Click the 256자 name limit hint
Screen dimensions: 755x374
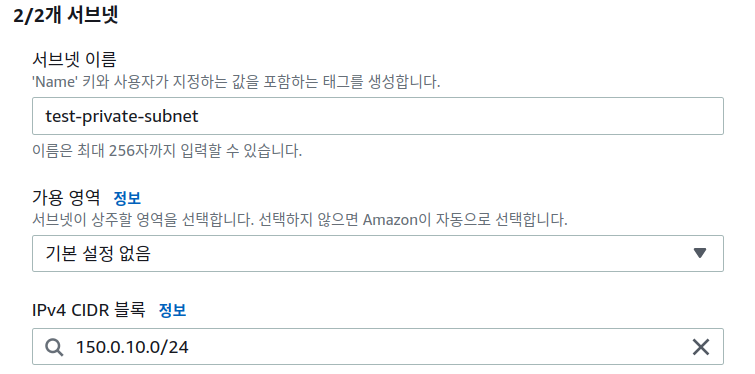(x=167, y=151)
